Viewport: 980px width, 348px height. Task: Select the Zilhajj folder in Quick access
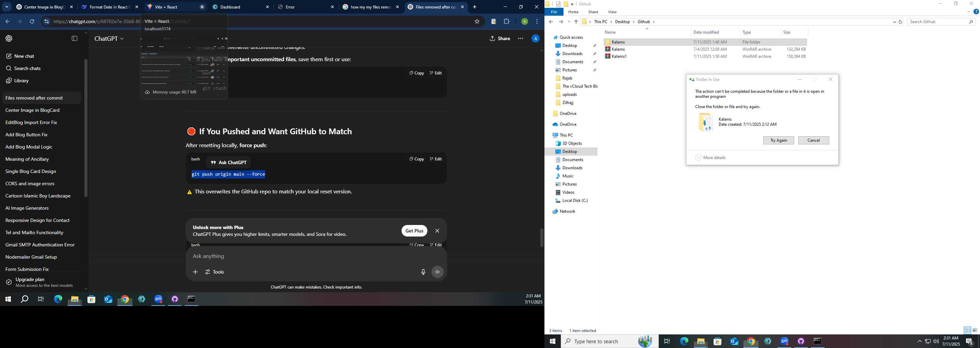pyautogui.click(x=568, y=103)
